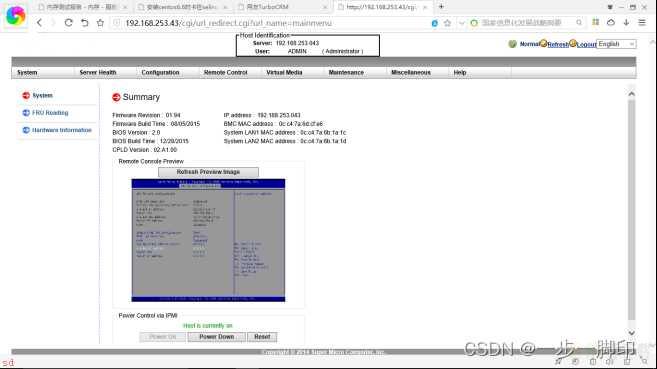Bookmark page with star icon in toolbar
657x369 pixels.
tap(100, 23)
